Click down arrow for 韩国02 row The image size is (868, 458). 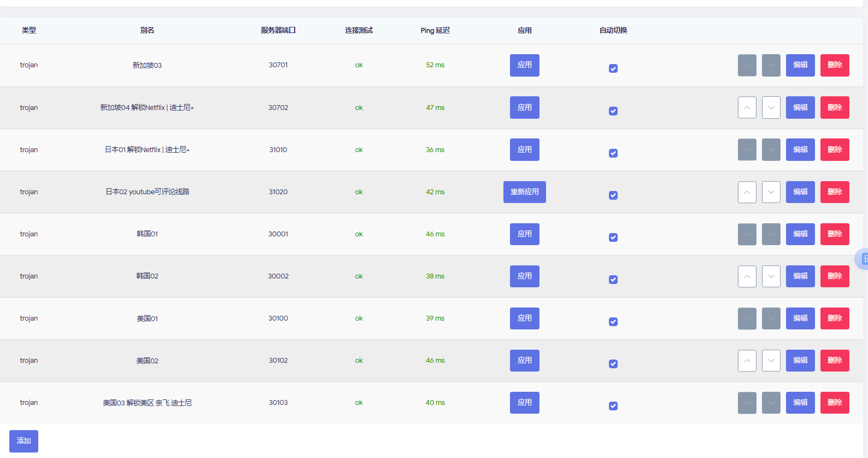tap(771, 276)
